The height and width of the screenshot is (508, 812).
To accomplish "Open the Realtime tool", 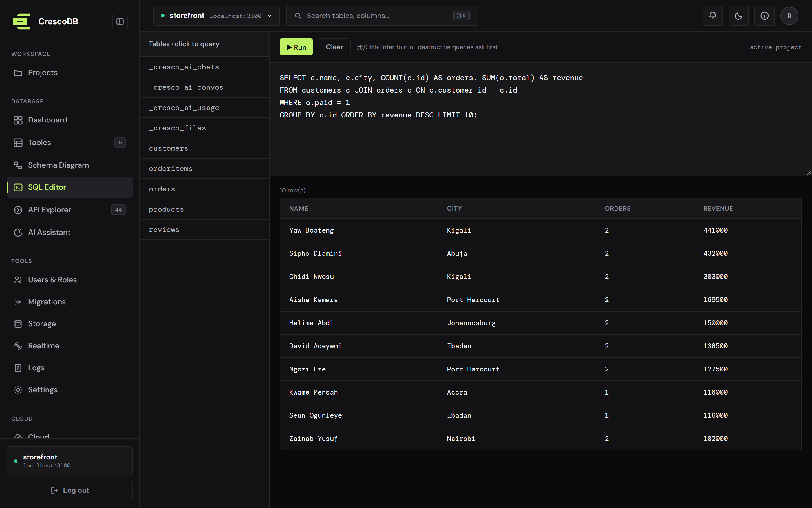I will pos(69,346).
